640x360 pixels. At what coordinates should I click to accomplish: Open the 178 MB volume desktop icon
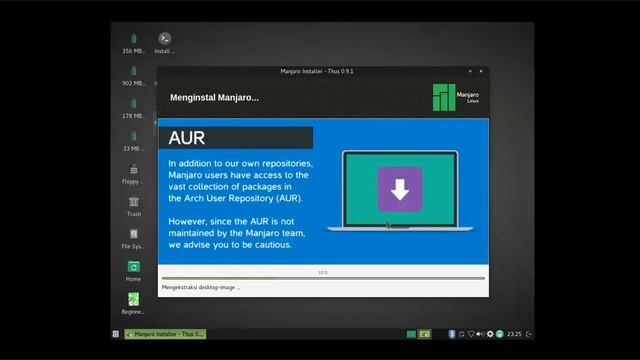coord(133,108)
